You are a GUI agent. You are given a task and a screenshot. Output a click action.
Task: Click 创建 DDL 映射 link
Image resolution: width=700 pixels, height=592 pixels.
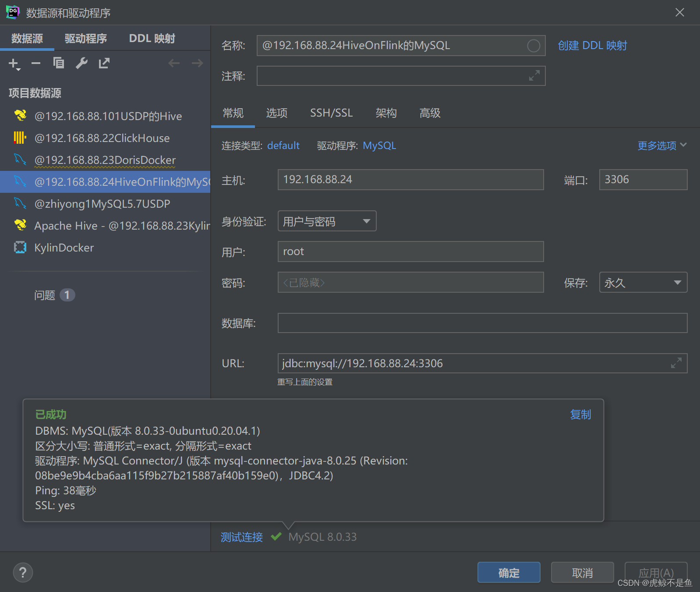click(x=592, y=46)
